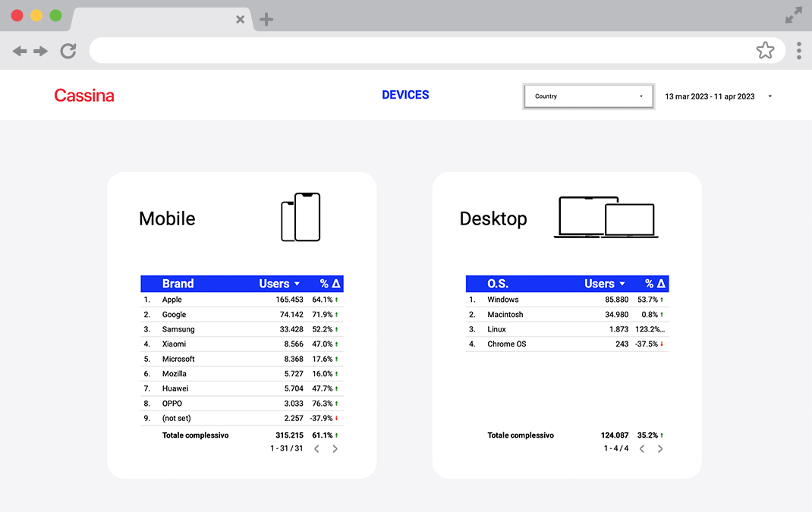
Task: Select the Apple row
Action: pos(242,300)
